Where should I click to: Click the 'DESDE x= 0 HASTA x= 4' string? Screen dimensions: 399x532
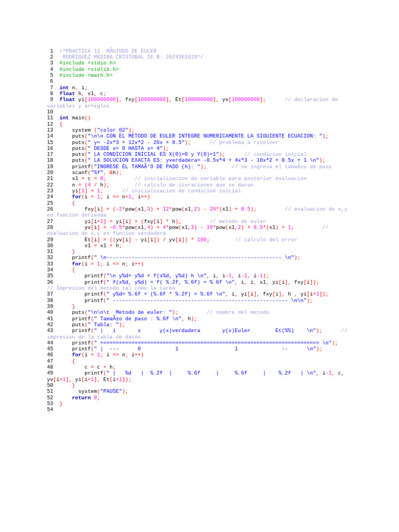tap(128, 148)
